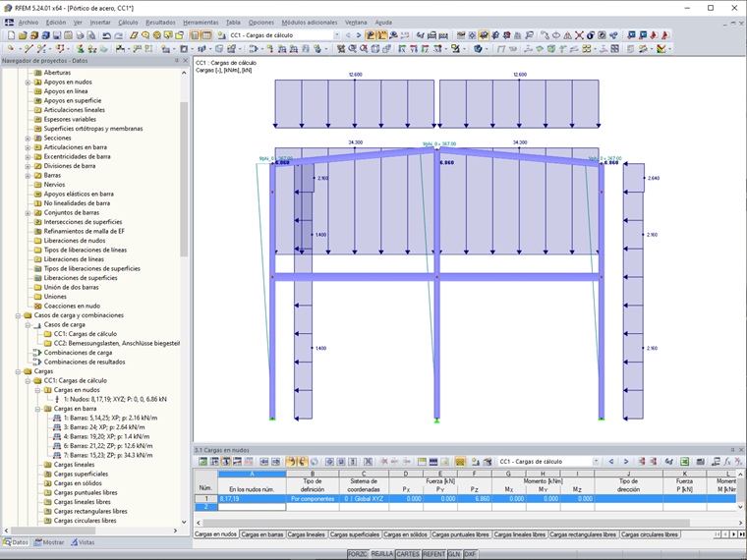Click the Print icon in the toolbar

[80, 35]
